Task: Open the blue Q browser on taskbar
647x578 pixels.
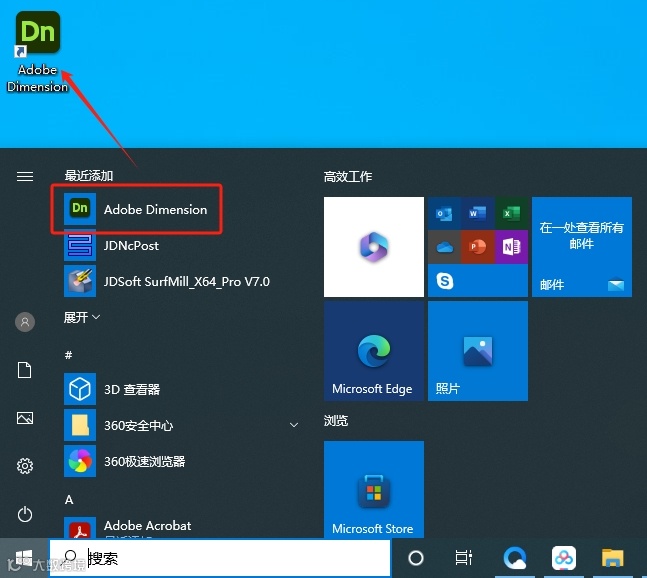Action: [515, 558]
